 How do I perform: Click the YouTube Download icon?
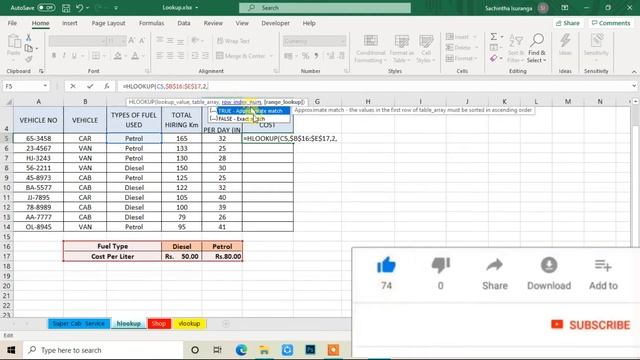pos(549,265)
